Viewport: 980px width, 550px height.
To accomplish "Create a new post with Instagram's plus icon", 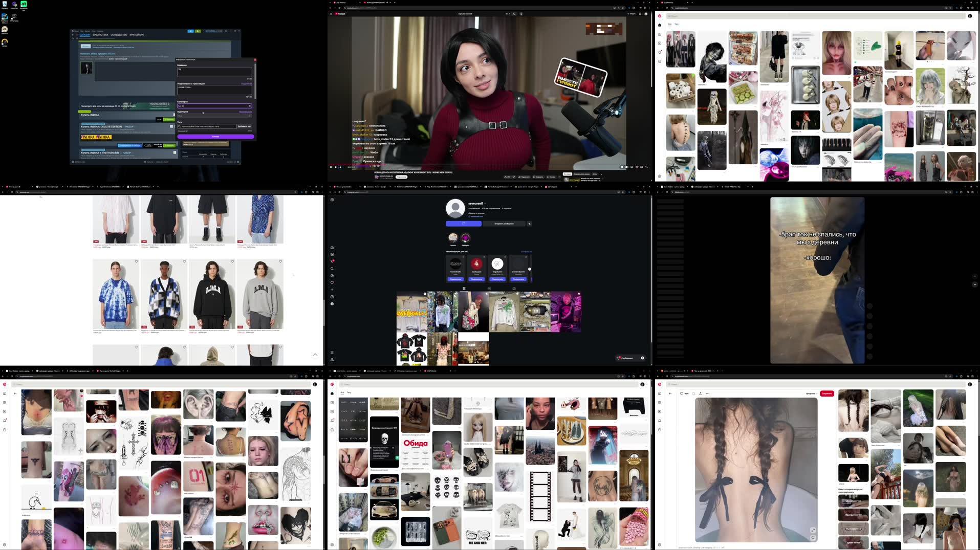I will pyautogui.click(x=332, y=290).
